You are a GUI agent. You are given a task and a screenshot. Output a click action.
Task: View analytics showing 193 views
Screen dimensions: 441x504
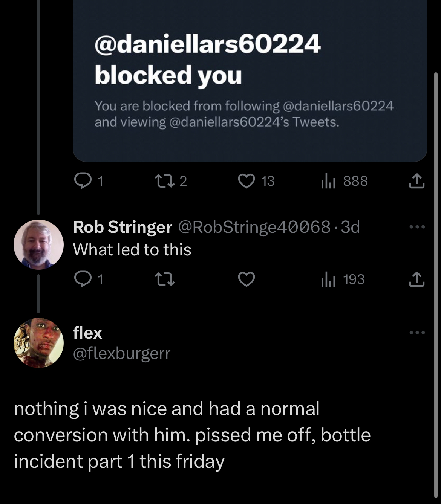click(x=328, y=279)
